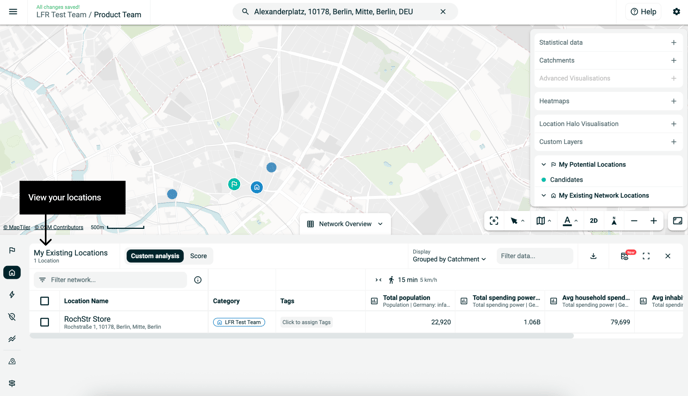Viewport: 688px width, 396px height.
Task: Open the crossed-out pin sidebar icon
Action: [x=12, y=317]
